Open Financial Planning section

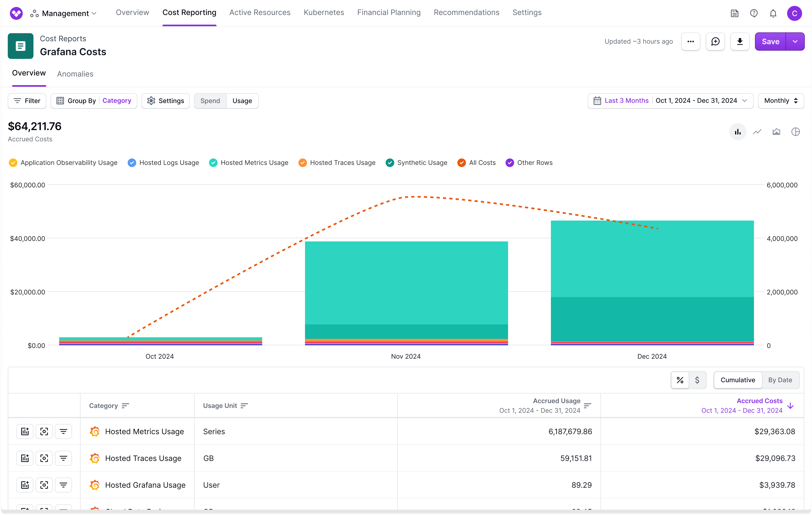389,13
